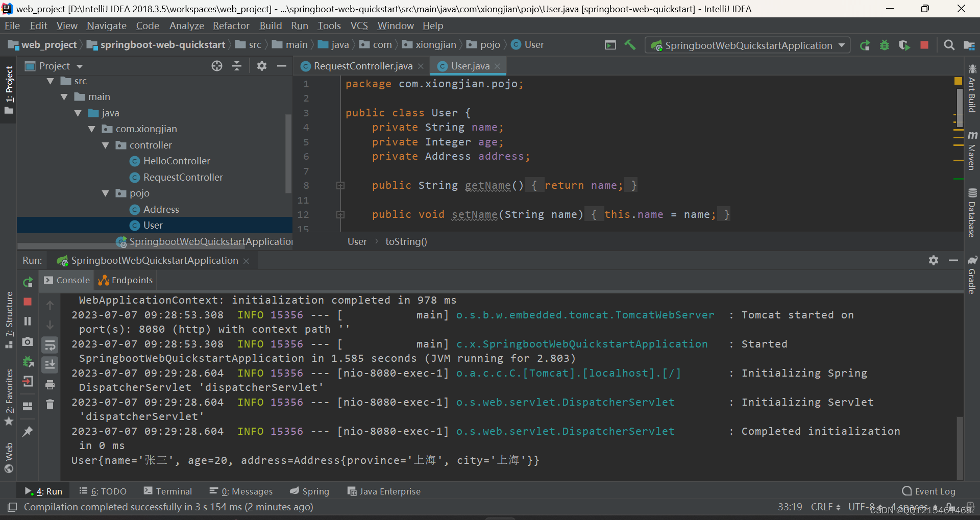Collapse all nodes in Project panel

[x=237, y=66]
